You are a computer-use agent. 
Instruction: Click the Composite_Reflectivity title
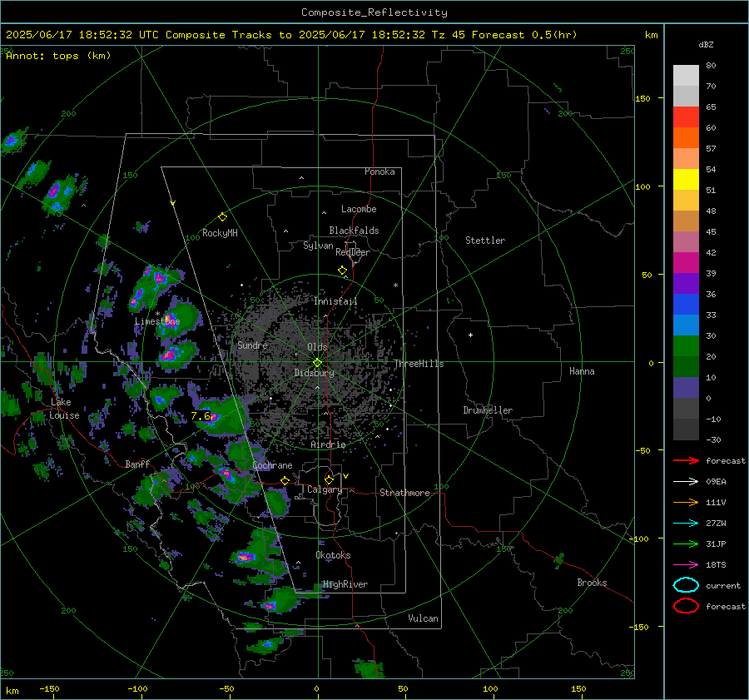pyautogui.click(x=374, y=12)
